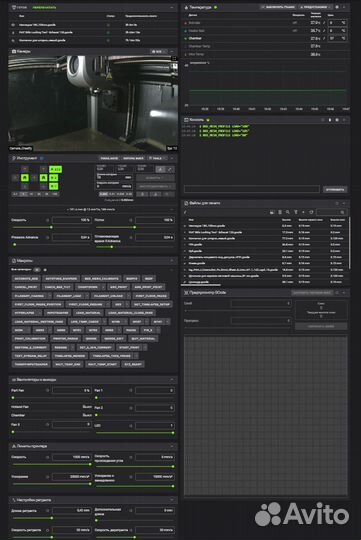Click round icon beside Part Fan
This screenshot has height=540, width=361.
[x=48, y=390]
